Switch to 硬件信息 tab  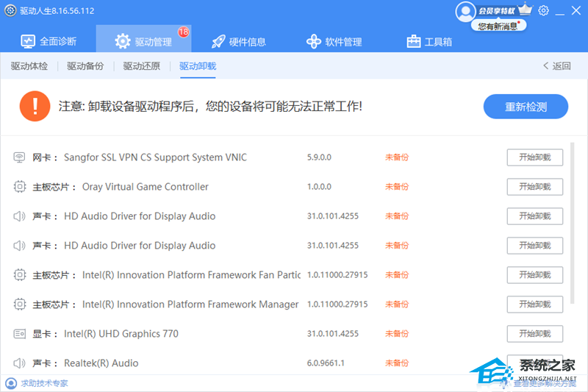[x=239, y=42]
